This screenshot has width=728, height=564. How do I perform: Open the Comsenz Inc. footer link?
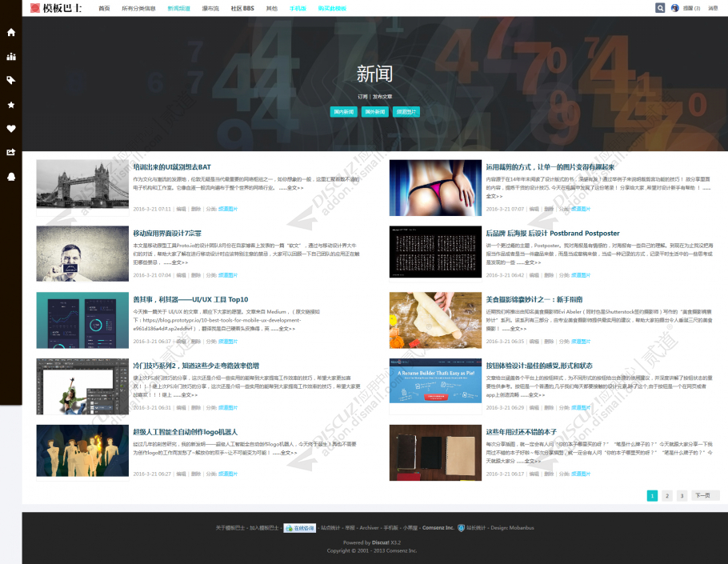click(438, 528)
